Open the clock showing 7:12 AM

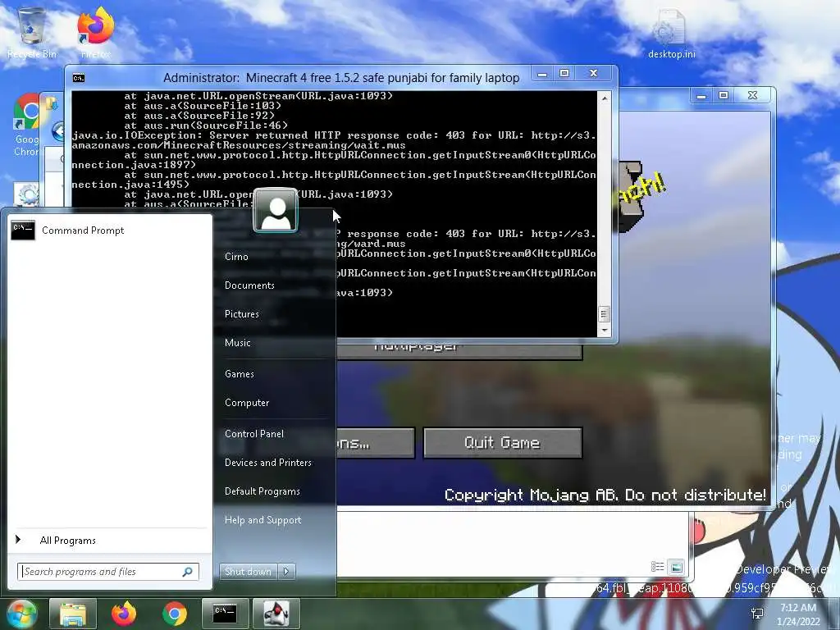(x=798, y=614)
